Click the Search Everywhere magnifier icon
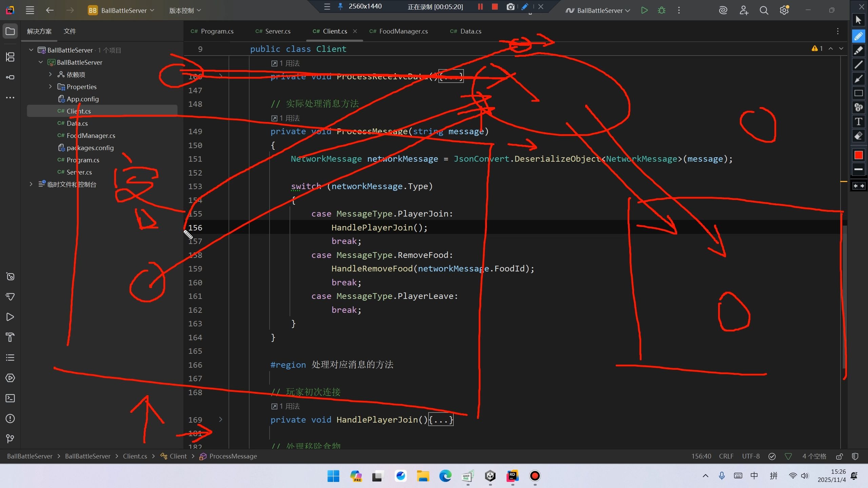Screen dimensions: 868x488 click(764, 11)
